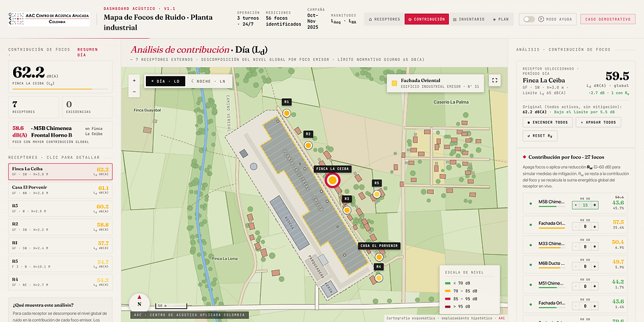The image size is (644, 322).
Task: Click the RW dB value field showing 15
Action: click(585, 204)
